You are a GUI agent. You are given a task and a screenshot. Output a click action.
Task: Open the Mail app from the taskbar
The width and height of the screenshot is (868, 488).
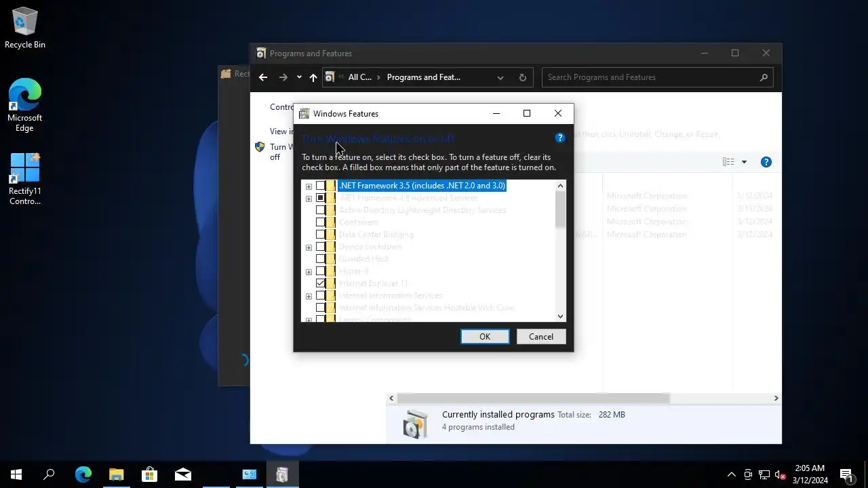coord(182,474)
